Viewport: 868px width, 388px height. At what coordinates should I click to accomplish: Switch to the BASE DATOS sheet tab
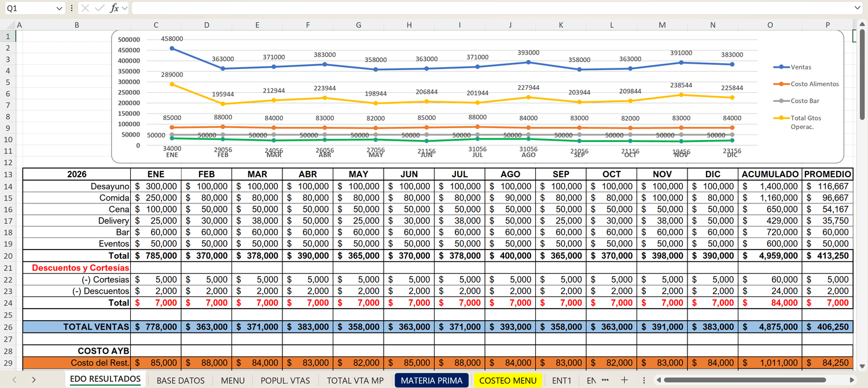181,380
